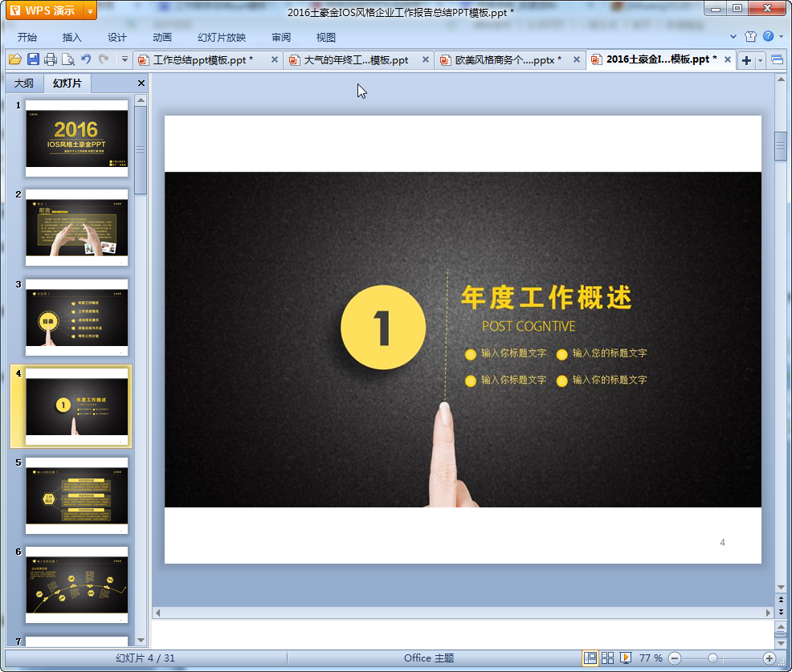
Task: Close the 欧美风格商务个....pptx tab
Action: point(576,59)
